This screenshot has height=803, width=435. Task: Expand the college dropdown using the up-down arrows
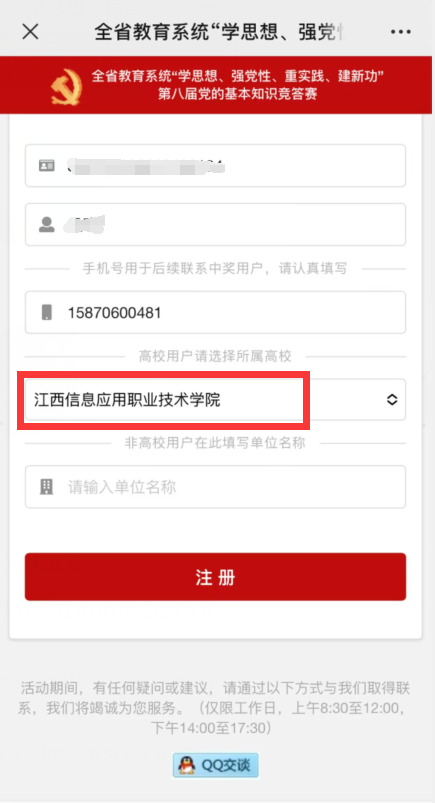click(x=392, y=399)
